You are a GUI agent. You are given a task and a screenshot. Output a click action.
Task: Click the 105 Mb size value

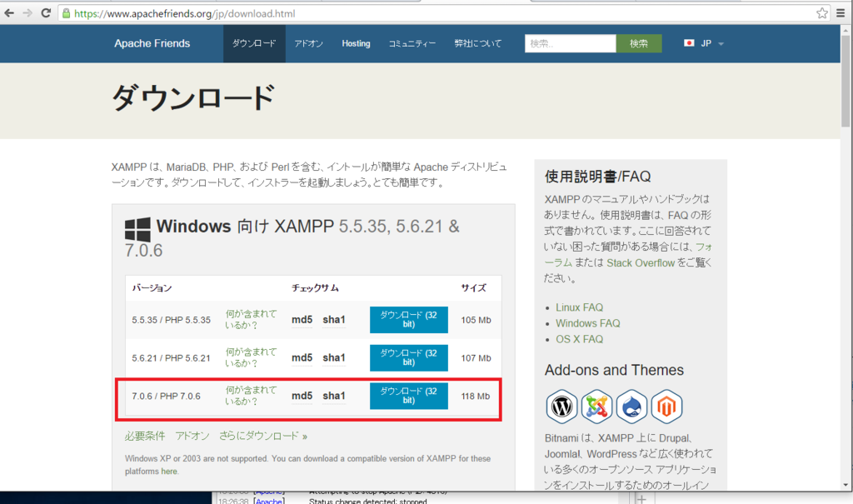click(476, 320)
